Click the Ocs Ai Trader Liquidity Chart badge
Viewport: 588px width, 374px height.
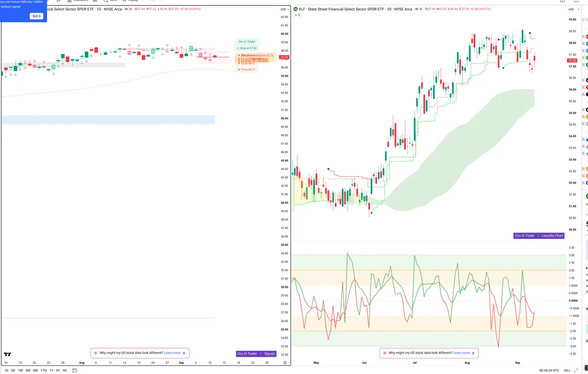[539, 235]
